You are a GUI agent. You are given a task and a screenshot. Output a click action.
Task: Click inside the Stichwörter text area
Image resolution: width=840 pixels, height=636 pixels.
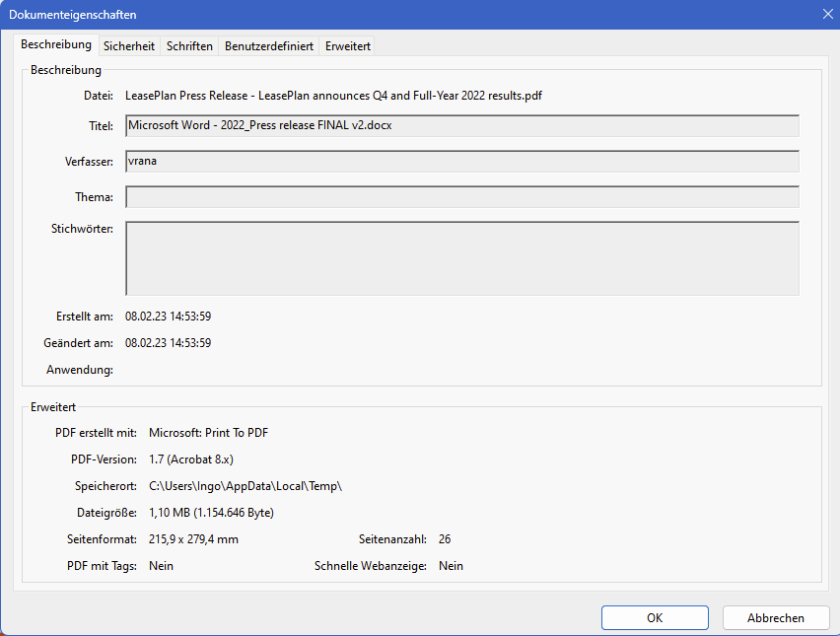tap(461, 258)
